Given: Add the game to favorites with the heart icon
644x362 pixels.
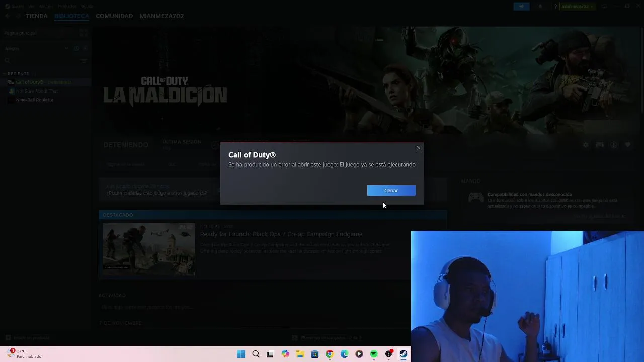Looking at the screenshot, I should click(628, 145).
